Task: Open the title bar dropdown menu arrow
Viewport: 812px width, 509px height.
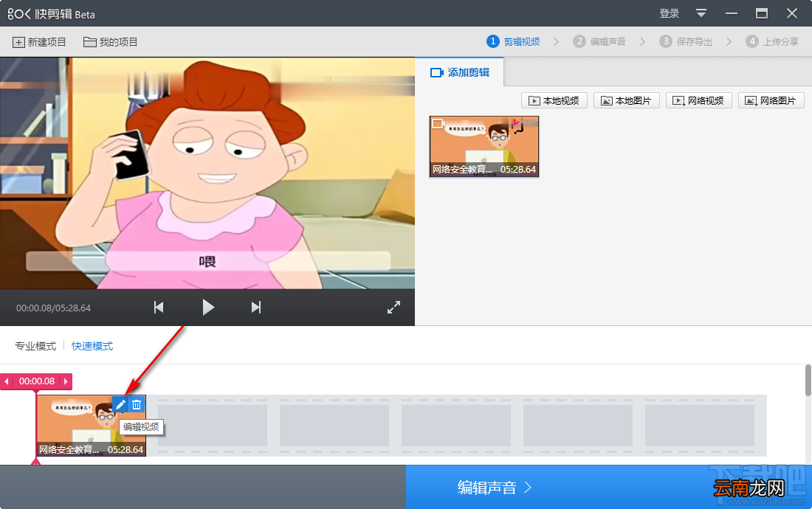Action: click(x=701, y=13)
